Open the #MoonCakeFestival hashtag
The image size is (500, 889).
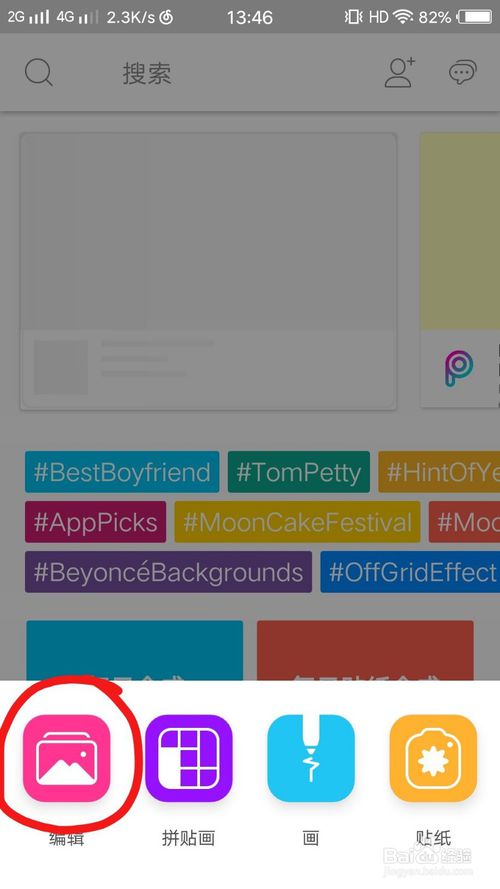297,522
